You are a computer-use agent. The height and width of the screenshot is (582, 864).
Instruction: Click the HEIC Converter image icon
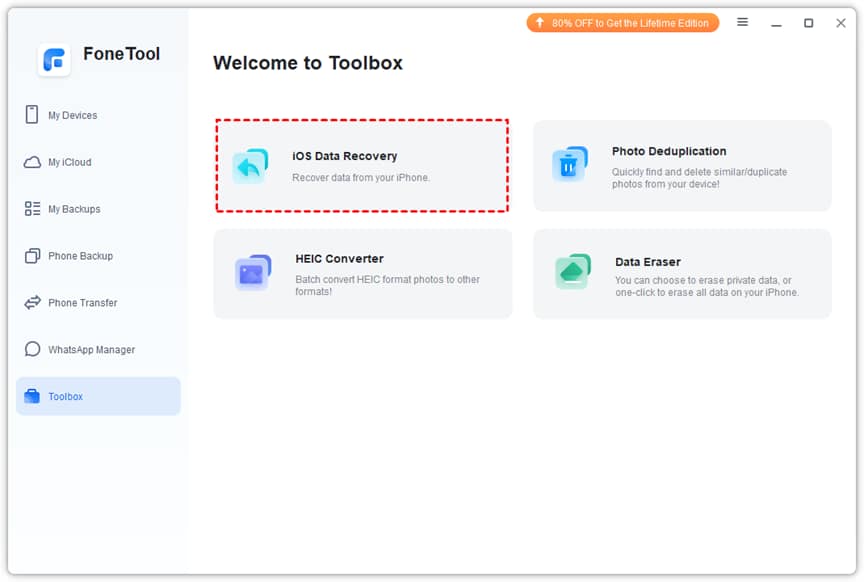pyautogui.click(x=252, y=272)
